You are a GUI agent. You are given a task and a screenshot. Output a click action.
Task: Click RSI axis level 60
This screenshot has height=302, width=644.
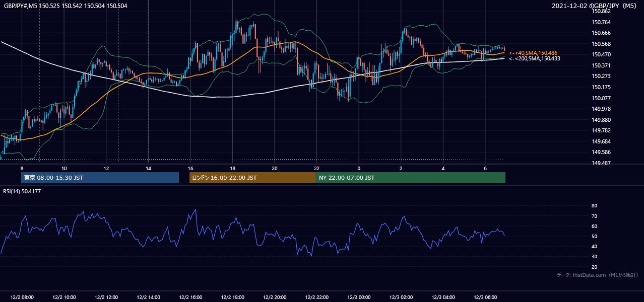click(594, 226)
